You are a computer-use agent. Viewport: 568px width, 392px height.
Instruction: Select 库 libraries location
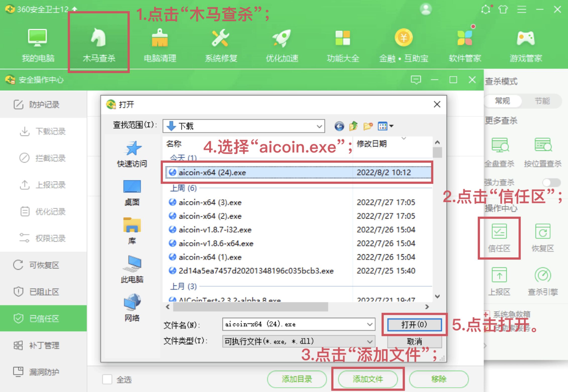[x=132, y=231]
